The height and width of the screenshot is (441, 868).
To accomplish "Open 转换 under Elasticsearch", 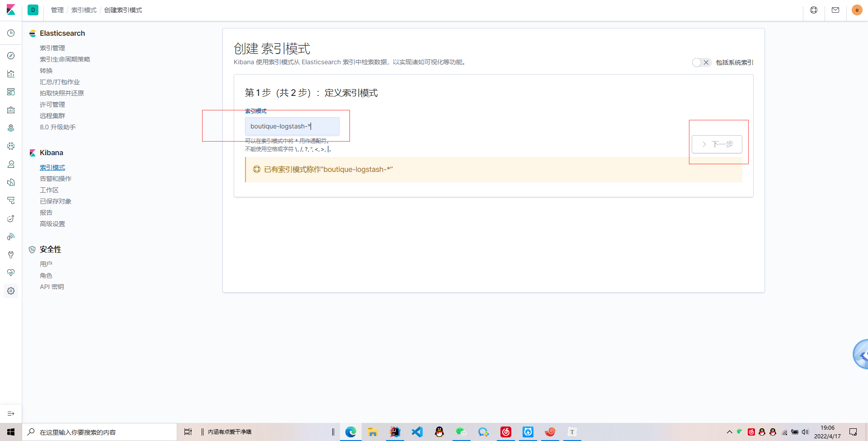I will pos(46,71).
